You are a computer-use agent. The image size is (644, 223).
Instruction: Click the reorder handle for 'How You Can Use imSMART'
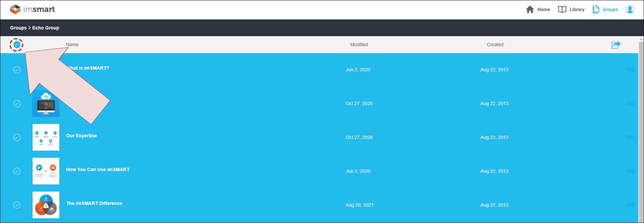[x=630, y=171]
